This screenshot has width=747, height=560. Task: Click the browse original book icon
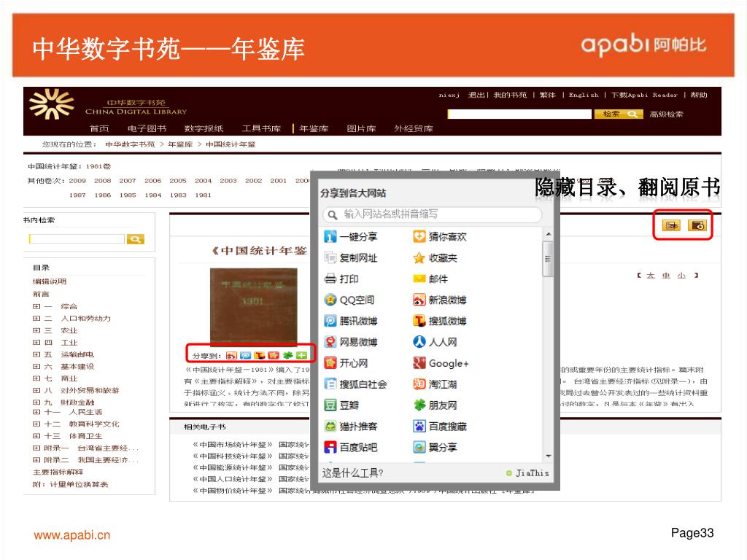click(x=697, y=225)
